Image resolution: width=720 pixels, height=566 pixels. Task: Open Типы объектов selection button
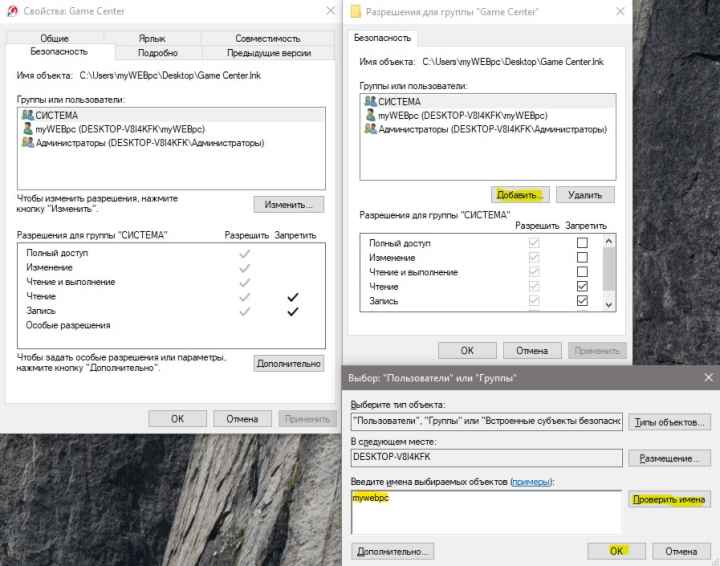(669, 422)
